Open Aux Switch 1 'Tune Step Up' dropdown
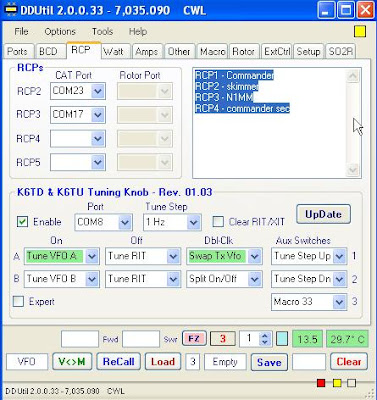Screen dimensions: 377x400 339,256
